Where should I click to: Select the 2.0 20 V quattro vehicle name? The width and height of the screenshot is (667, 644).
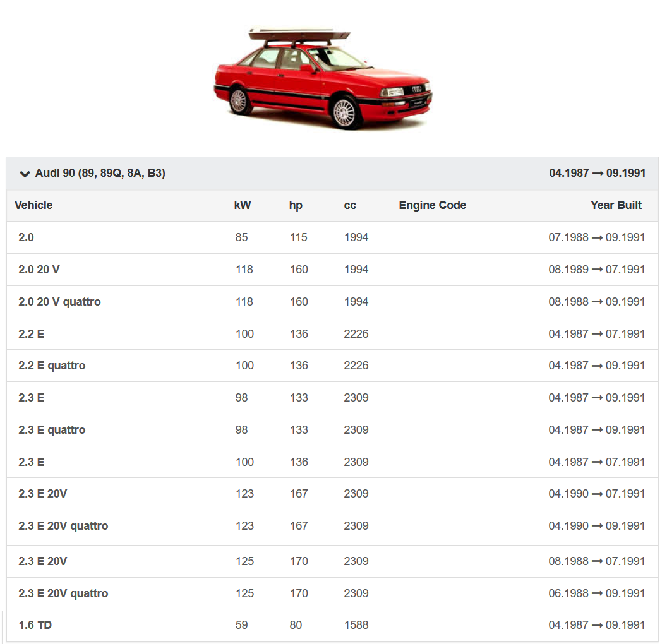point(59,302)
